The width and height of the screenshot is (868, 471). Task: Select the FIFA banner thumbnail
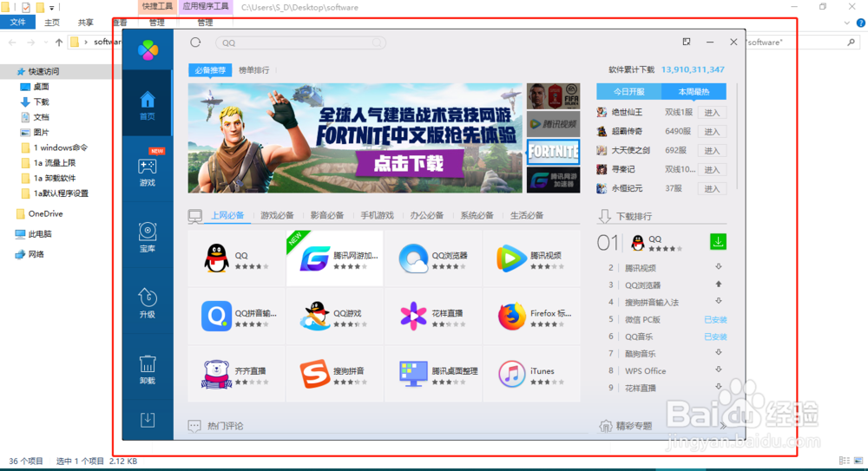(553, 96)
